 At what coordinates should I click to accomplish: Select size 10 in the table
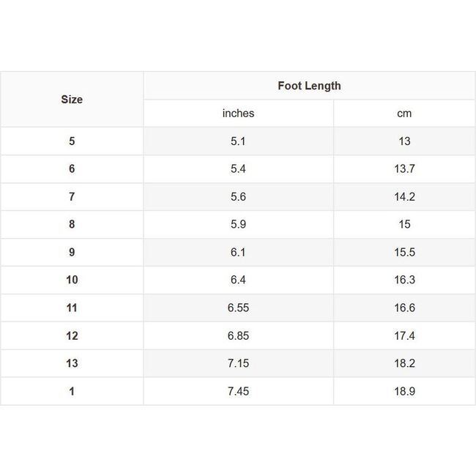72,280
